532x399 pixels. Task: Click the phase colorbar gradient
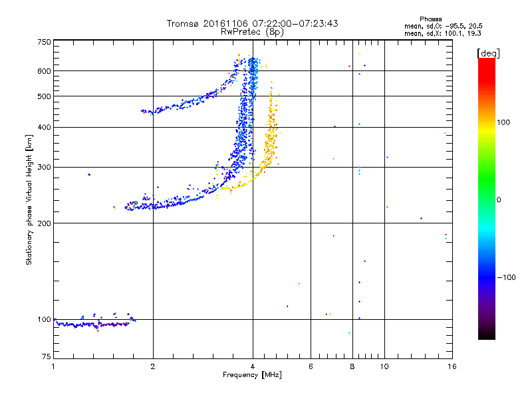(x=487, y=198)
